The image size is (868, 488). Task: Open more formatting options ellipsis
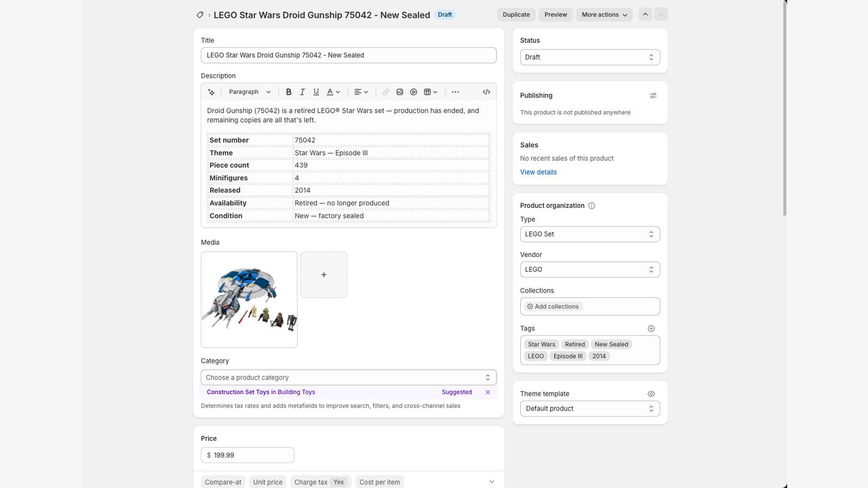click(455, 92)
